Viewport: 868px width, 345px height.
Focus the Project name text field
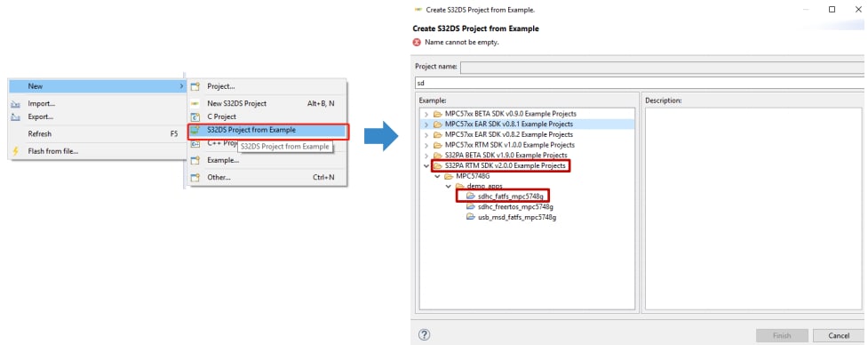663,67
